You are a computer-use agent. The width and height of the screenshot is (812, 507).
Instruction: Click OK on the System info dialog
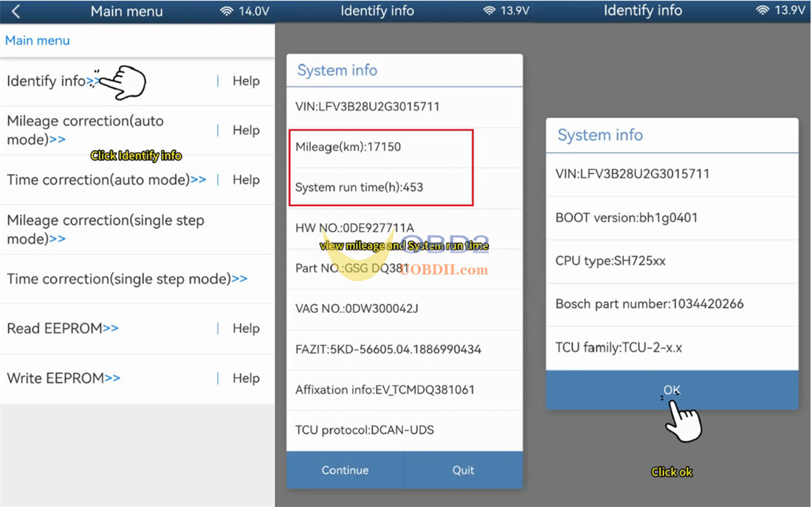coord(672,390)
